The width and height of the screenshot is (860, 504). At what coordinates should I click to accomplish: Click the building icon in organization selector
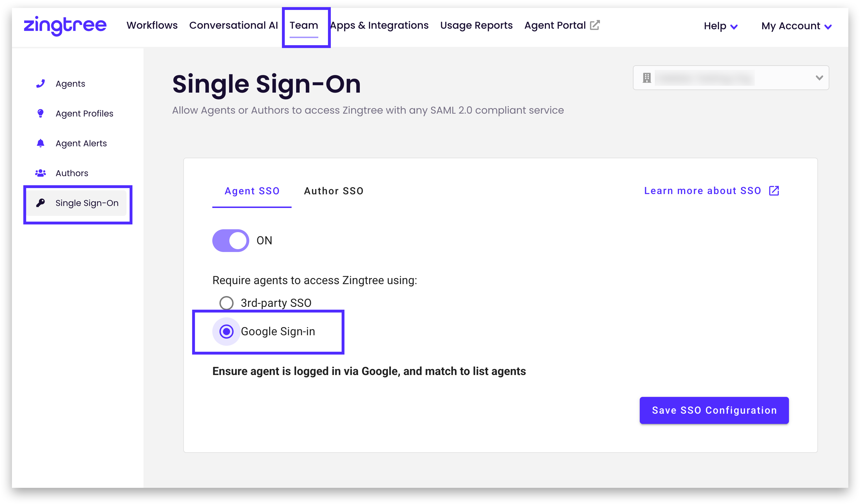coord(647,78)
